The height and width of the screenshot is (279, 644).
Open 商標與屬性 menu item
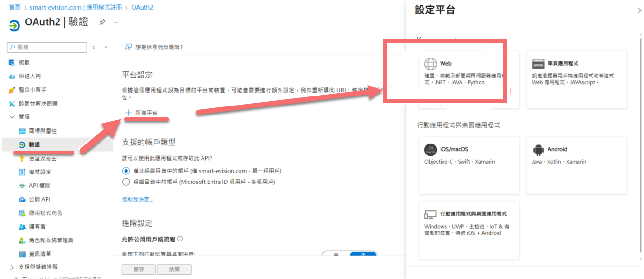click(x=42, y=131)
